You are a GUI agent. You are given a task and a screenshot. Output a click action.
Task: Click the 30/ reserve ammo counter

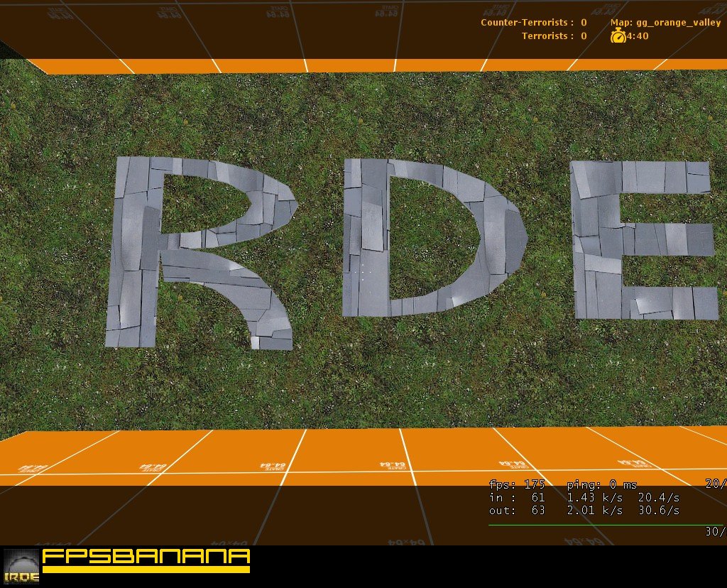pos(713,530)
